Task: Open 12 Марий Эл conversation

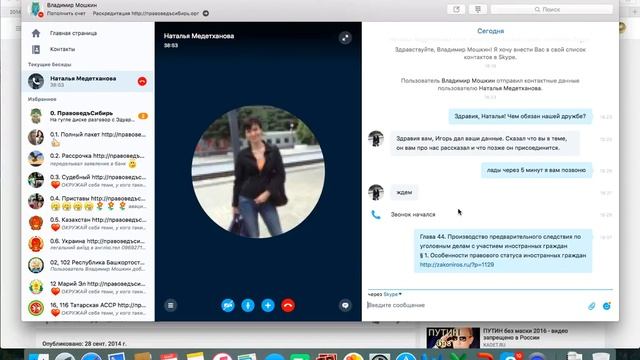Action: [x=87, y=287]
